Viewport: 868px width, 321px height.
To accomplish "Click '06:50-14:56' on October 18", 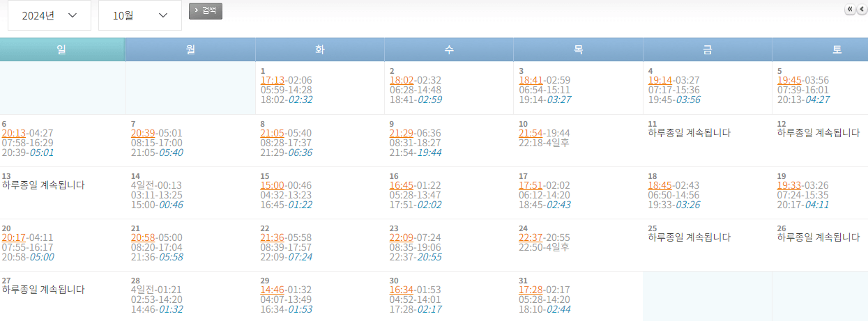I will pos(674,196).
